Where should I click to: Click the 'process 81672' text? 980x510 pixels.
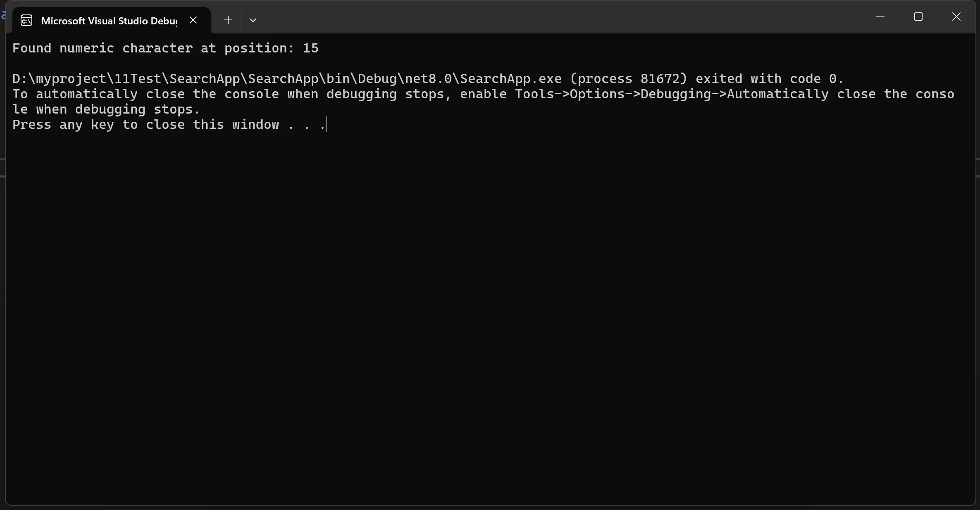[628, 78]
